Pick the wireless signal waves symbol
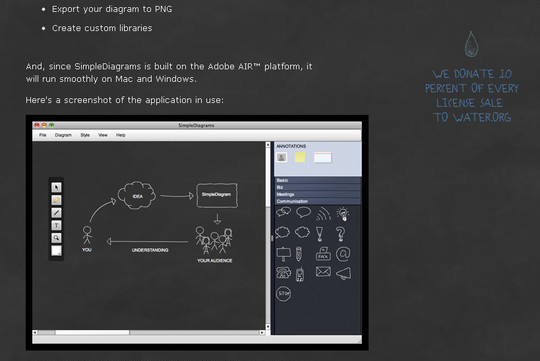This screenshot has height=361, width=540. coord(323,214)
